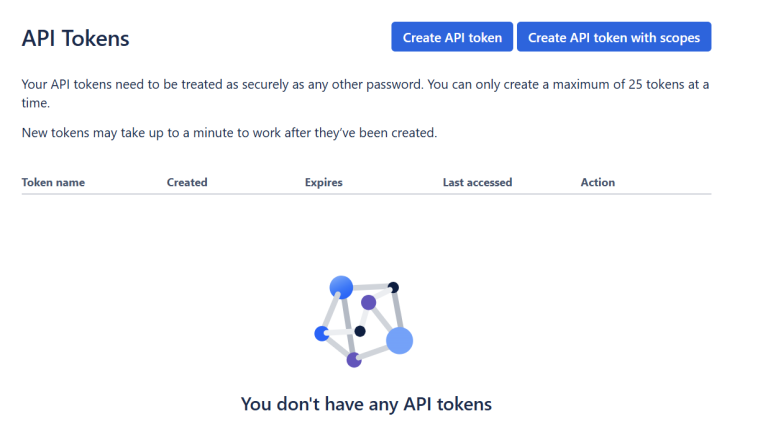Click the empty-state message about no API tokens
This screenshot has height=442, width=768.
[366, 404]
